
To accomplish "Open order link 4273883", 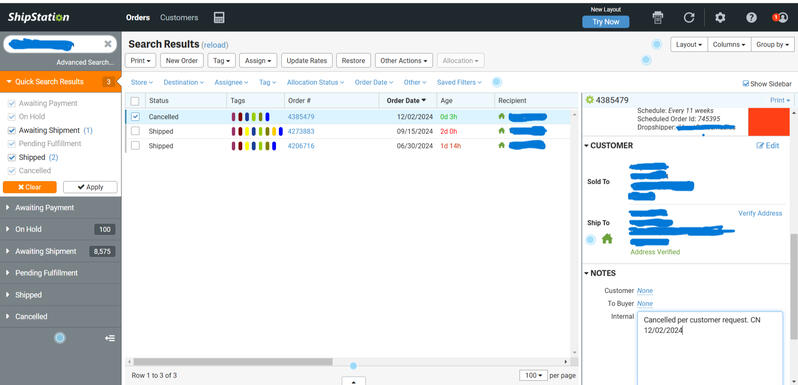I will pos(301,131).
